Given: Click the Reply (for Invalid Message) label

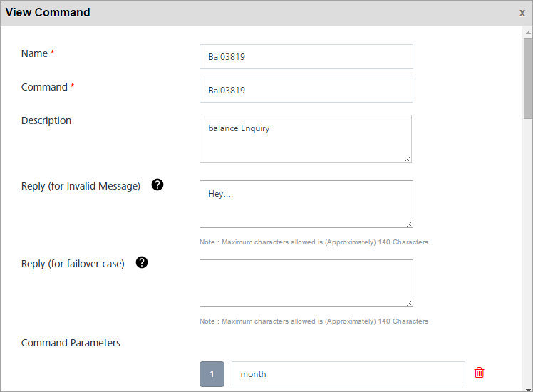Looking at the screenshot, I should click(81, 186).
